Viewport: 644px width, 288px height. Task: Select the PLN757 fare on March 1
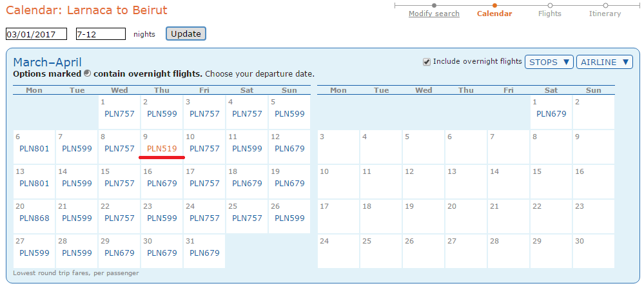(119, 113)
